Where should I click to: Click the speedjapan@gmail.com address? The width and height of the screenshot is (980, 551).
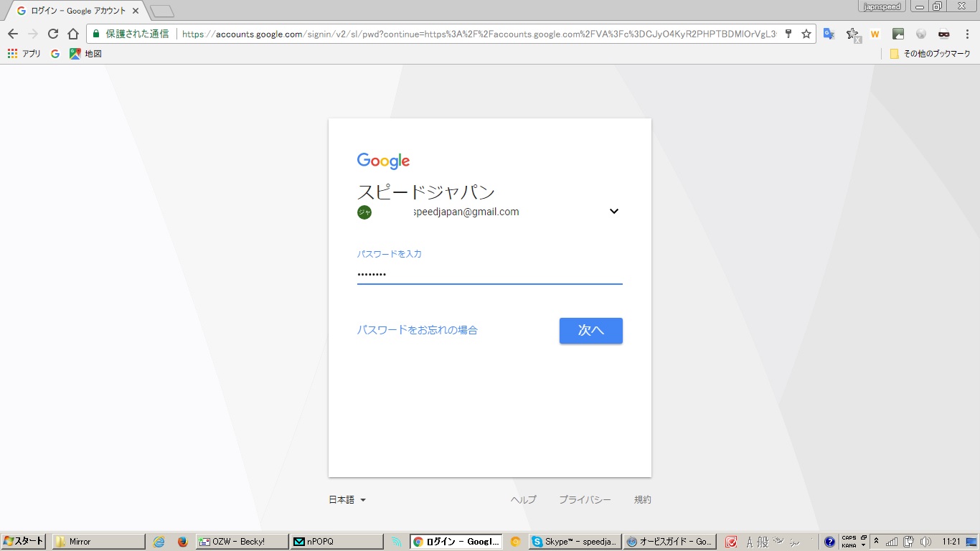click(x=466, y=212)
